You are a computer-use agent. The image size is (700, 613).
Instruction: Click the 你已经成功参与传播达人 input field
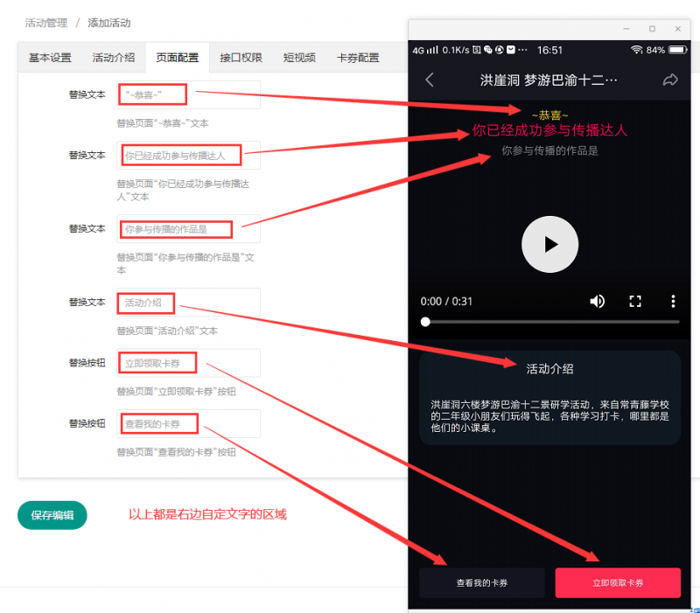tap(188, 156)
